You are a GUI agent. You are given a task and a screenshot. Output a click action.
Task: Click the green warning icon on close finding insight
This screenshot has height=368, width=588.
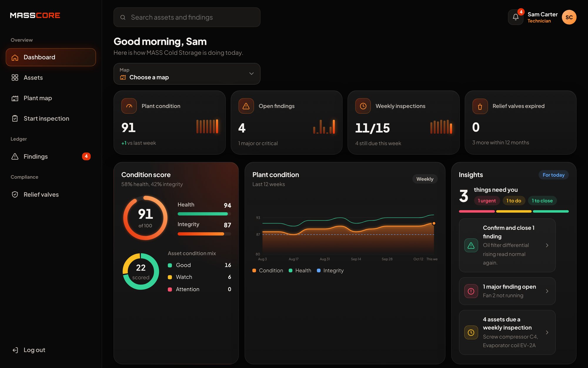(x=471, y=245)
